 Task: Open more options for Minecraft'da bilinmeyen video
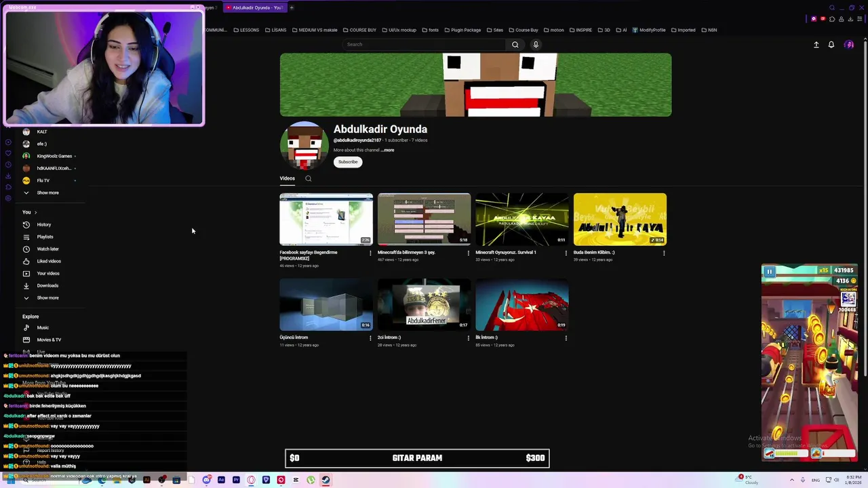click(468, 253)
